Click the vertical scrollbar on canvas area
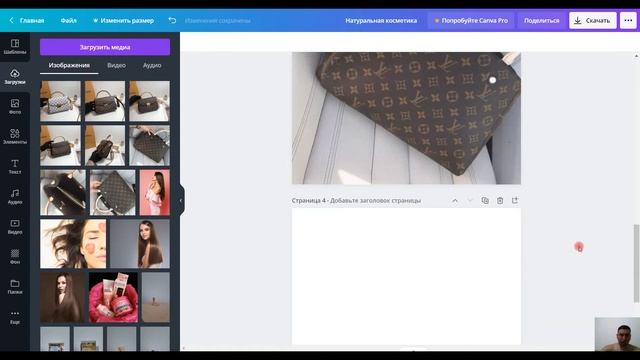The image size is (640, 360). tap(636, 263)
